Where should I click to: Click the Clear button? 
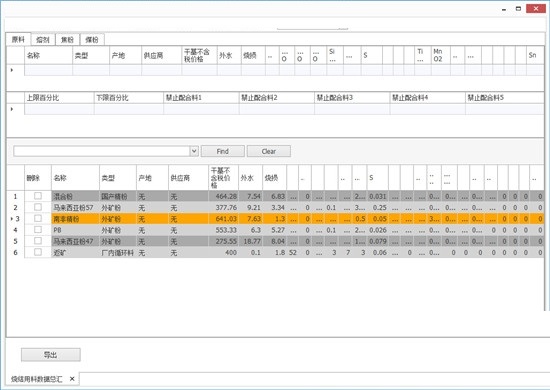click(x=269, y=151)
